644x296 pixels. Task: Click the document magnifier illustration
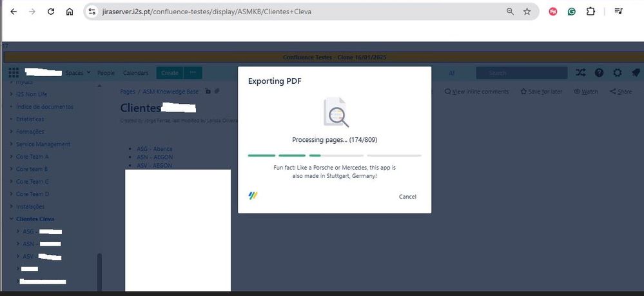coord(336,112)
